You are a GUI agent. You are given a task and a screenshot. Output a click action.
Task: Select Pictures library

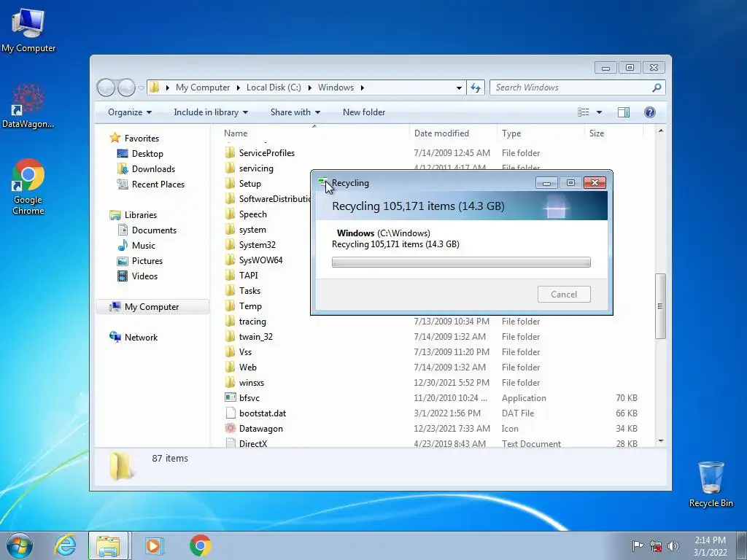(147, 261)
